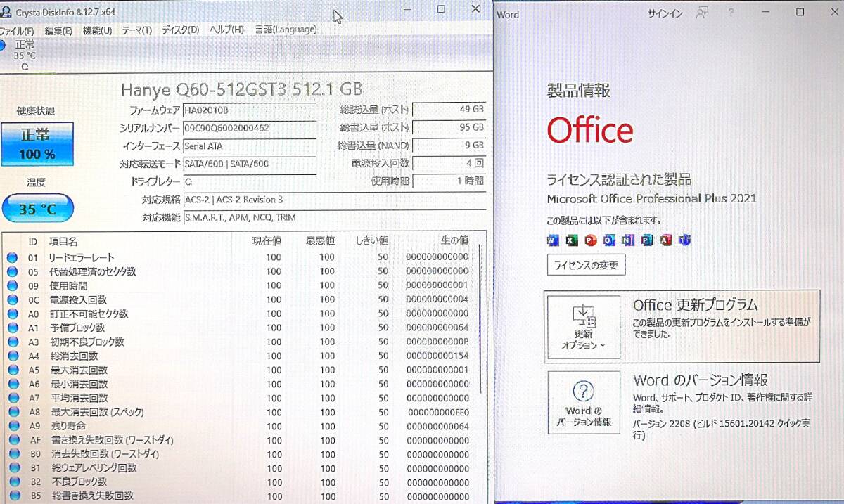Viewport: 844px width, 504px height.
Task: Click the 項目名 column header
Action: [63, 241]
